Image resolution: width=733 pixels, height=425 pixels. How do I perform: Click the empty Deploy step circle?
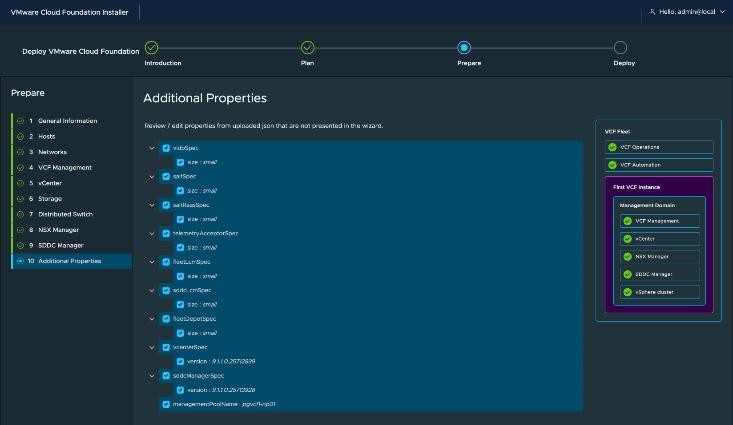click(620, 47)
